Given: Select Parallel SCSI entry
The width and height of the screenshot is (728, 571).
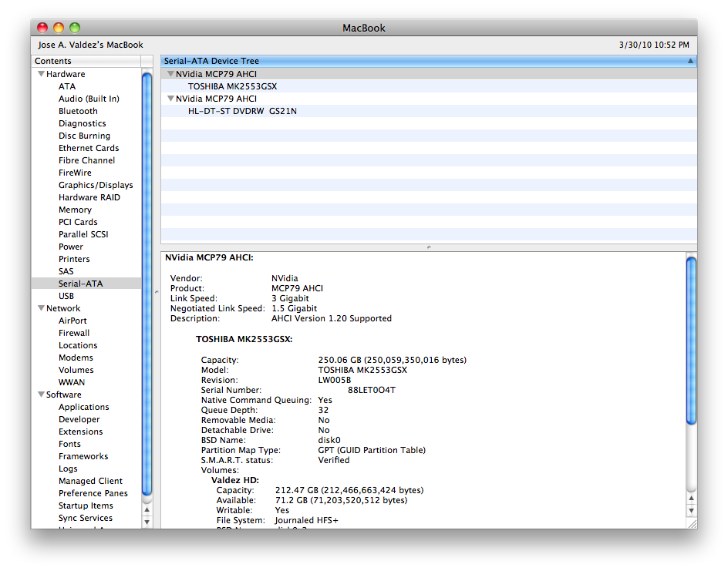Looking at the screenshot, I should click(83, 234).
